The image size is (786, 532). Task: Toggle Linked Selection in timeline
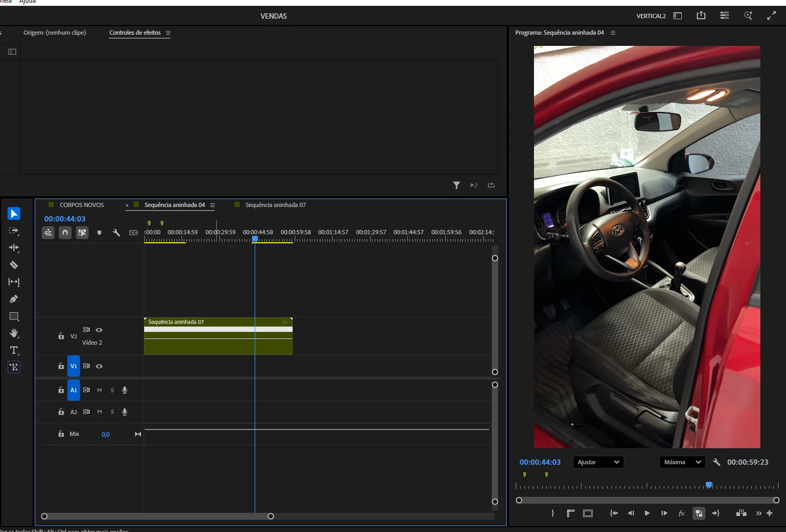click(x=82, y=233)
